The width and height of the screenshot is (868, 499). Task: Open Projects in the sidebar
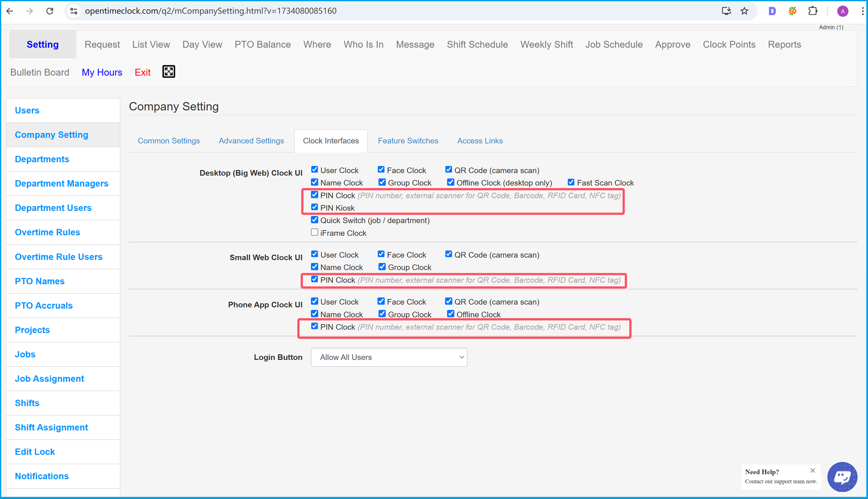[x=63, y=330]
